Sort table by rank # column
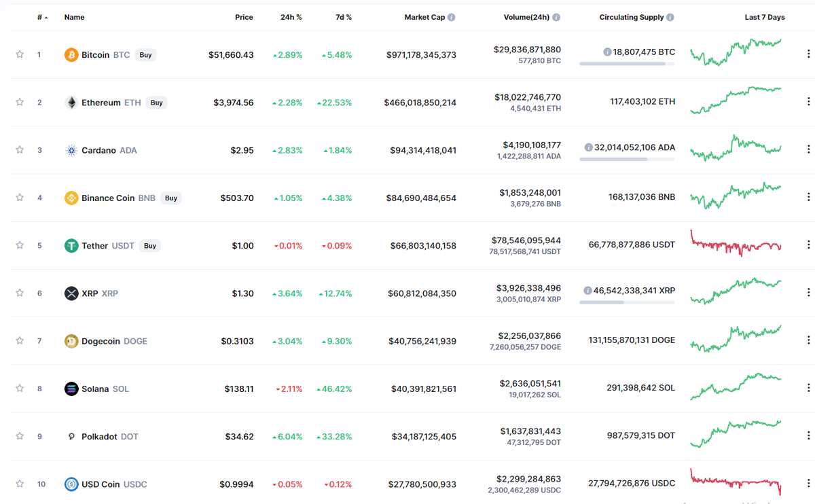 [x=42, y=17]
